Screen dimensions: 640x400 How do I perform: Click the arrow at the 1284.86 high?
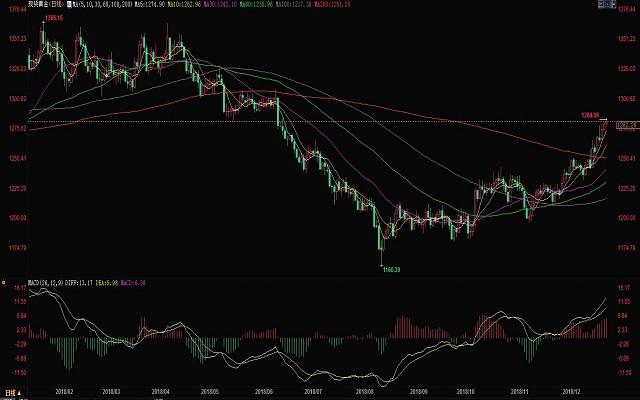pos(604,121)
